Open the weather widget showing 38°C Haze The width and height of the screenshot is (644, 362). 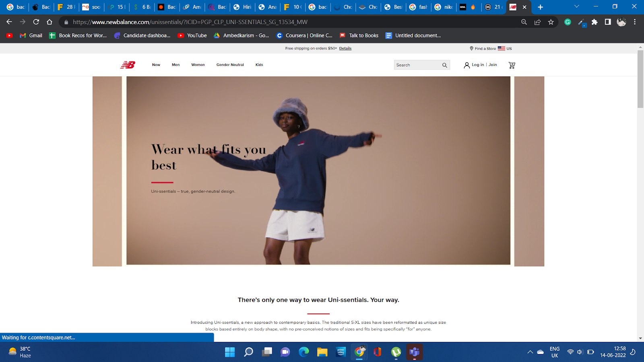(x=20, y=352)
